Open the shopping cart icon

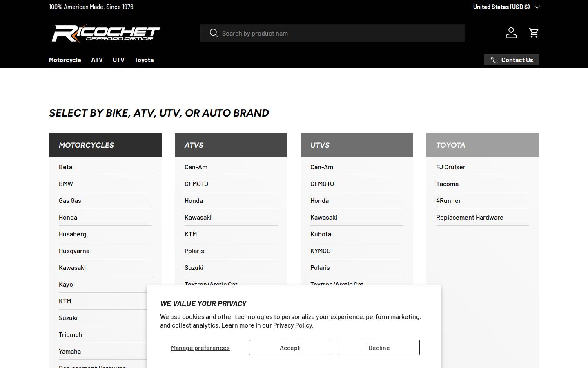pos(534,33)
